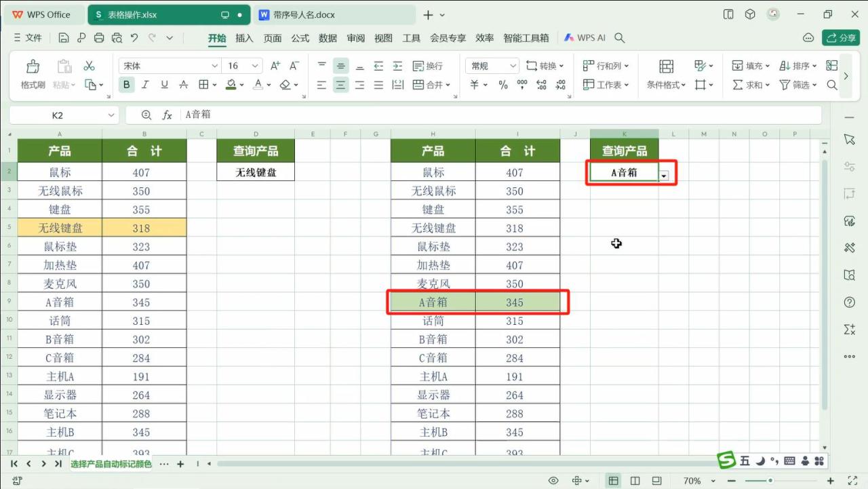Click the soft keyboard icon in IME bar
The width and height of the screenshot is (868, 489).
click(789, 461)
